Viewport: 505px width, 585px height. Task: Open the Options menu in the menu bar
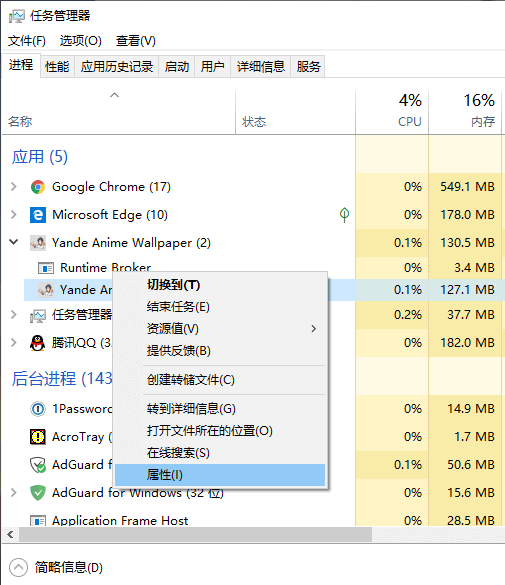(x=81, y=41)
